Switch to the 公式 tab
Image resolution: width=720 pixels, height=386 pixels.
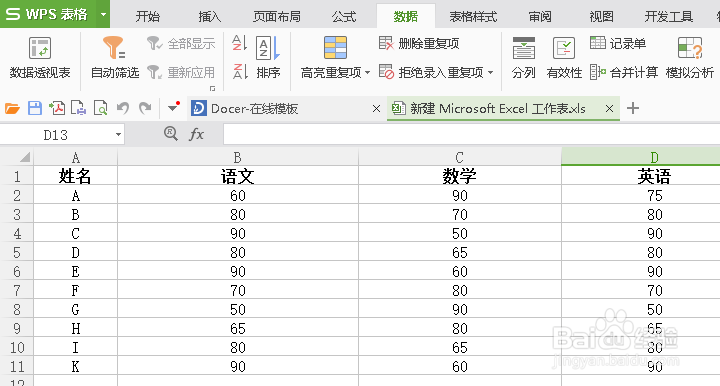click(x=344, y=17)
